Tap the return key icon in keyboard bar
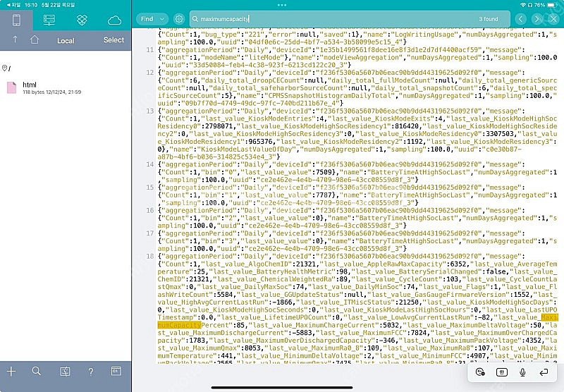The image size is (564, 392). (x=544, y=372)
